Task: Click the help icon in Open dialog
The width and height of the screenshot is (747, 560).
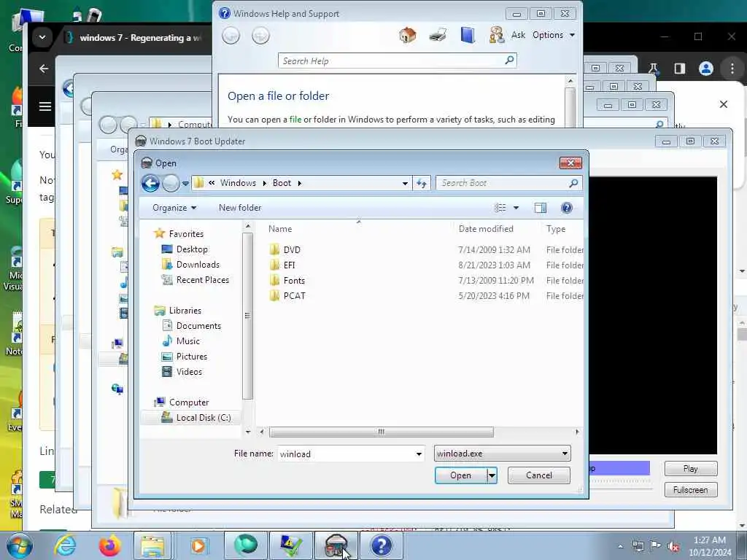Action: tap(566, 208)
